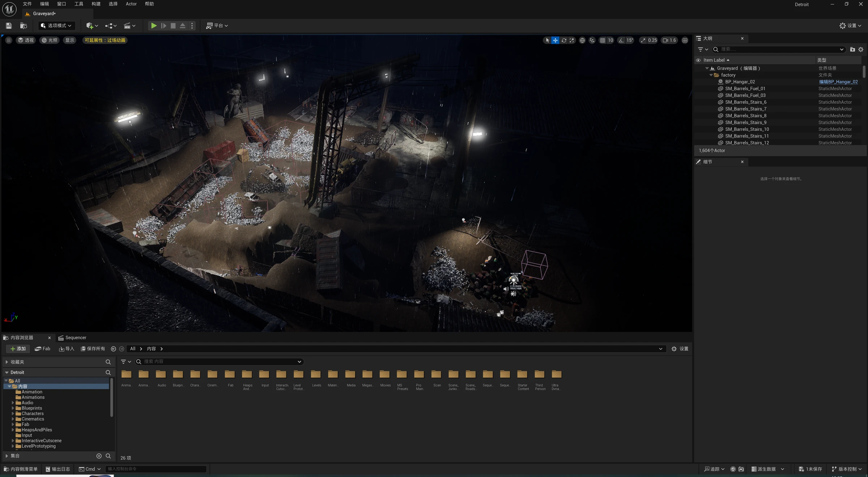
Task: Adjust camera speed 1.6 setting
Action: click(669, 40)
